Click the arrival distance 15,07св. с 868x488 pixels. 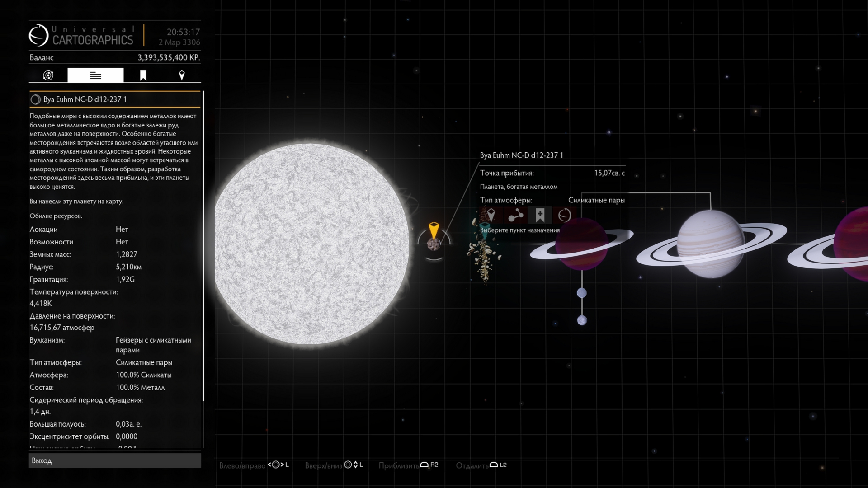(x=609, y=173)
